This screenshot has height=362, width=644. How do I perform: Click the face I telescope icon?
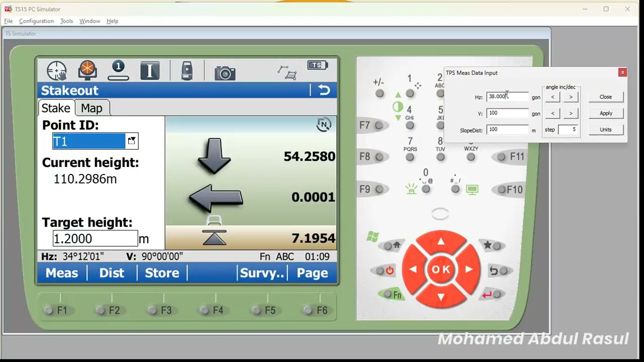click(149, 70)
